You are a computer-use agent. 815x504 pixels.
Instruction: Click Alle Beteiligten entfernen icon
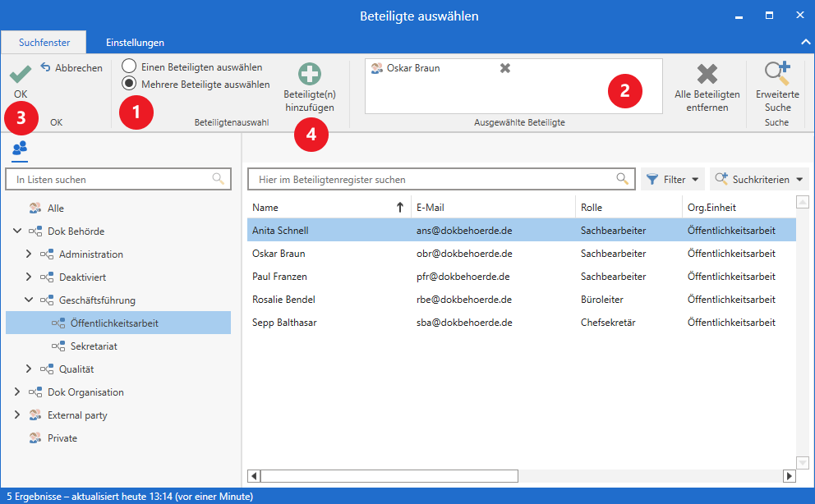pyautogui.click(x=707, y=75)
